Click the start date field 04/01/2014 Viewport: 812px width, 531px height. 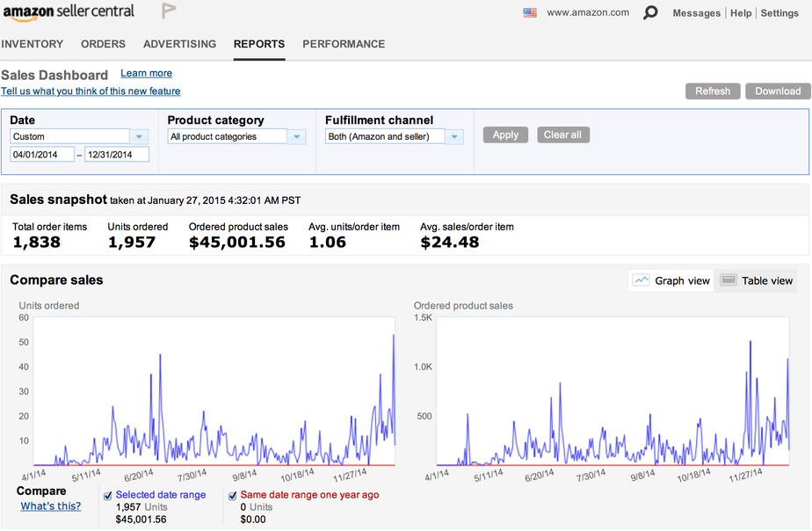point(41,154)
